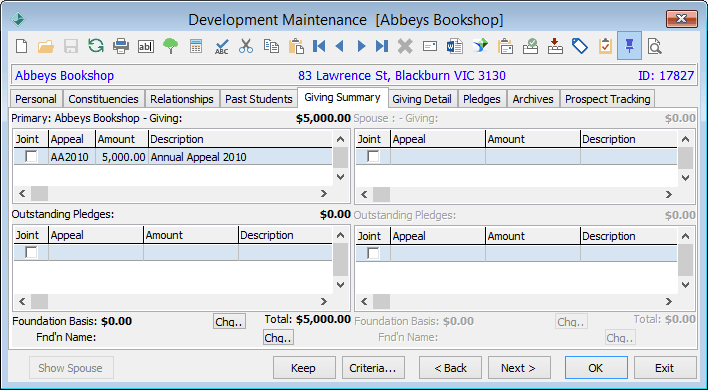The height and width of the screenshot is (390, 708).
Task: Select the Giving Summary tab
Action: click(342, 98)
